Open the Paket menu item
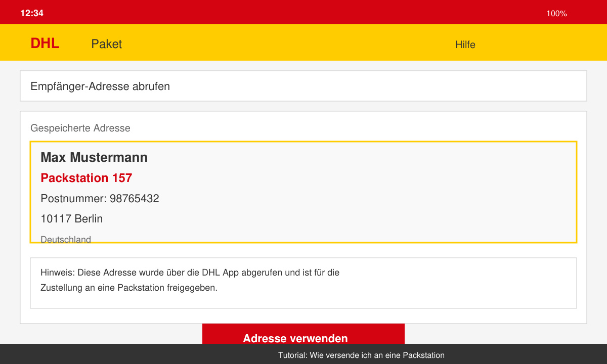Screen dimensions: 607x364 [106, 44]
